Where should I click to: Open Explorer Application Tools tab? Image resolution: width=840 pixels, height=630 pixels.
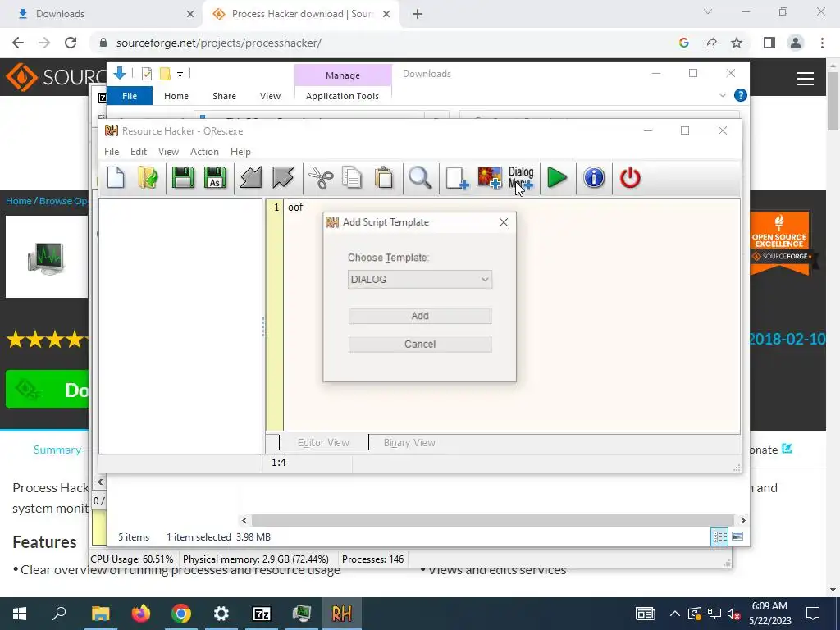click(342, 96)
